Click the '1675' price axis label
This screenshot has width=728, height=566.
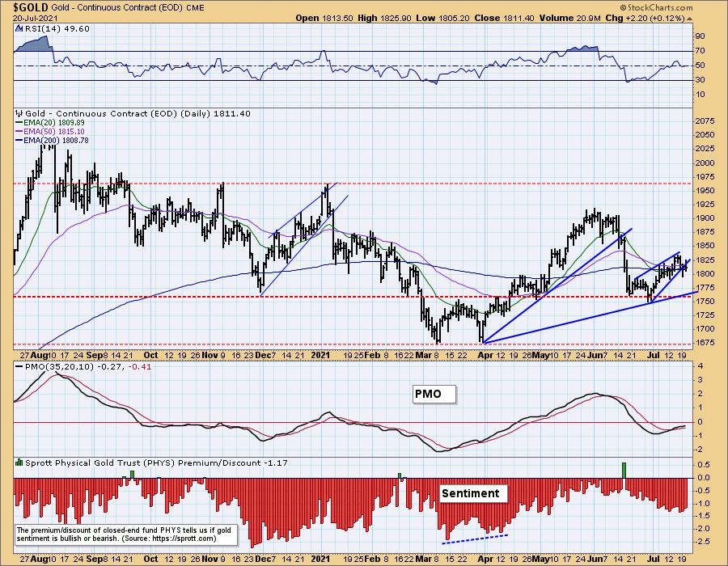(705, 343)
